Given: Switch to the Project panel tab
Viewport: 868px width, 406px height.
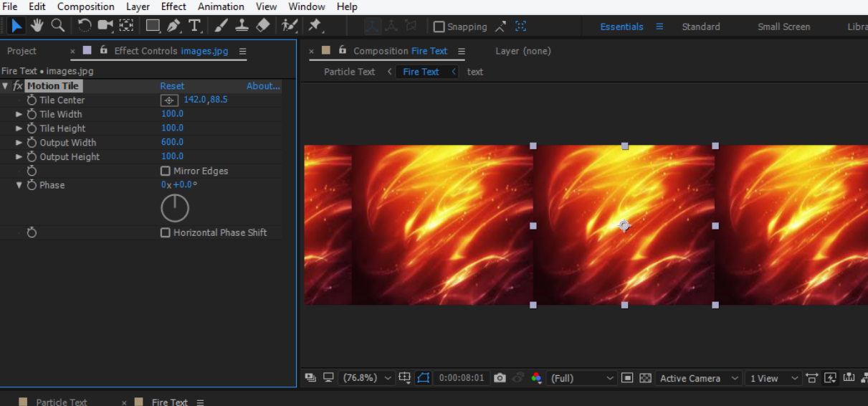Looking at the screenshot, I should (22, 51).
